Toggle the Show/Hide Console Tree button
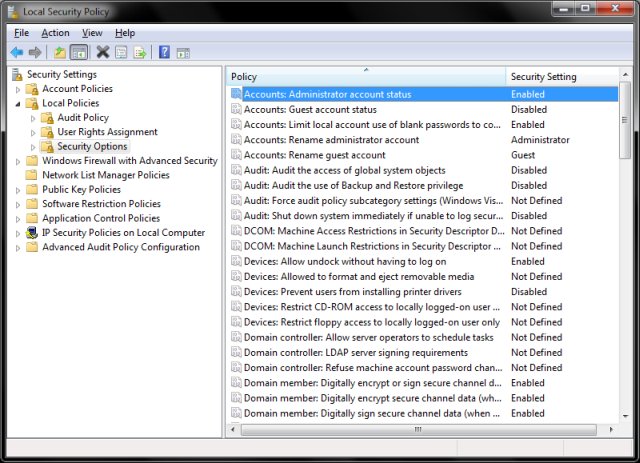The height and width of the screenshot is (463, 640). click(79, 52)
